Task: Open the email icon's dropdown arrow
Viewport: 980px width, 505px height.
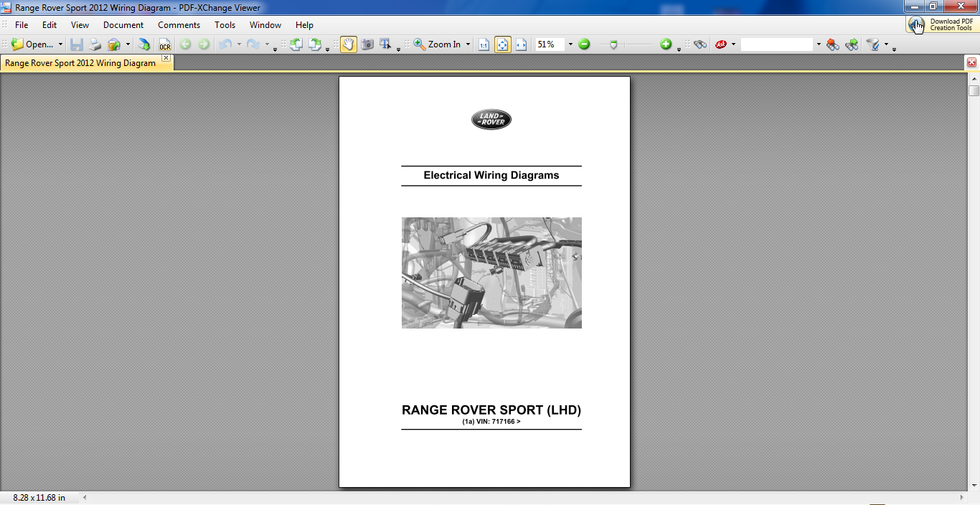Action: [128, 44]
